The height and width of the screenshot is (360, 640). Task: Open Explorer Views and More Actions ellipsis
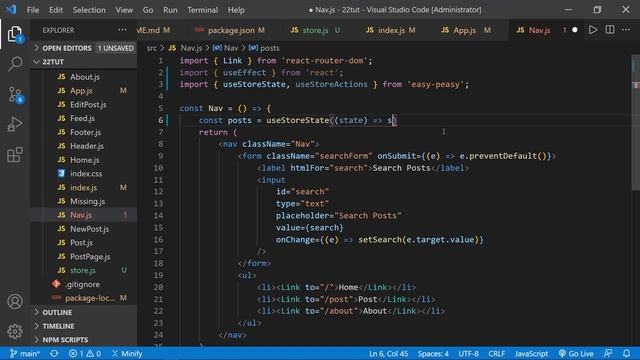122,30
